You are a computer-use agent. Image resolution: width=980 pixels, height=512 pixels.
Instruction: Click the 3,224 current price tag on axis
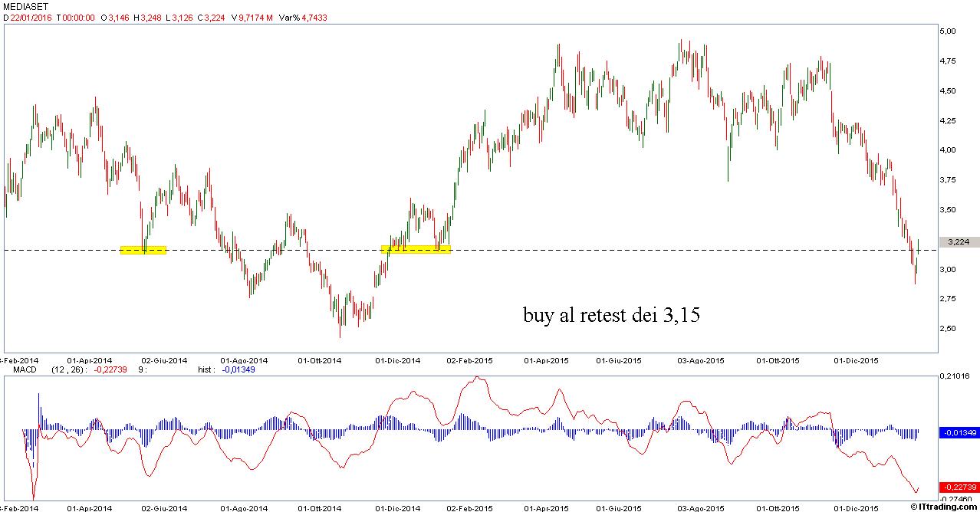pyautogui.click(x=959, y=241)
